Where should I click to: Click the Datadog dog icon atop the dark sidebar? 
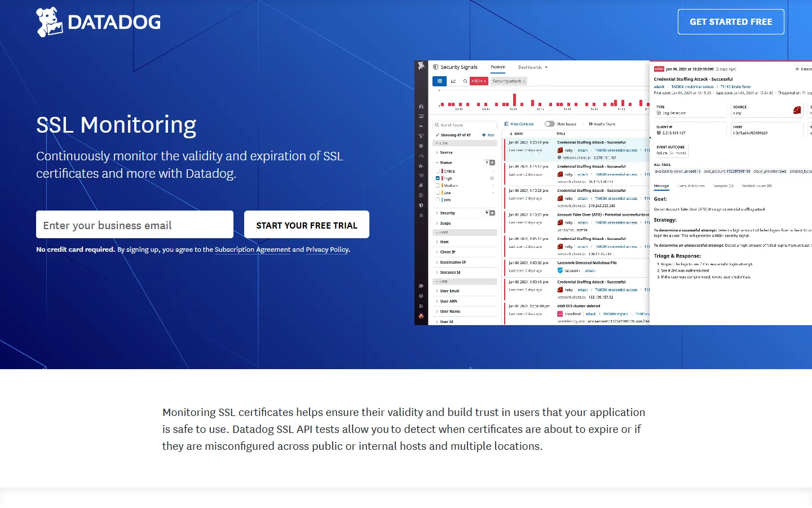point(421,65)
